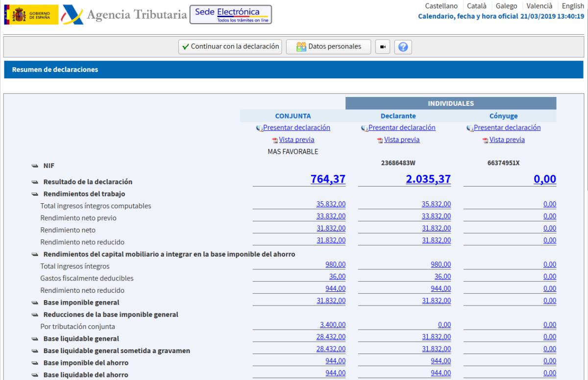Click the CONJUNTA column header
The width and height of the screenshot is (588, 380).
(x=293, y=116)
